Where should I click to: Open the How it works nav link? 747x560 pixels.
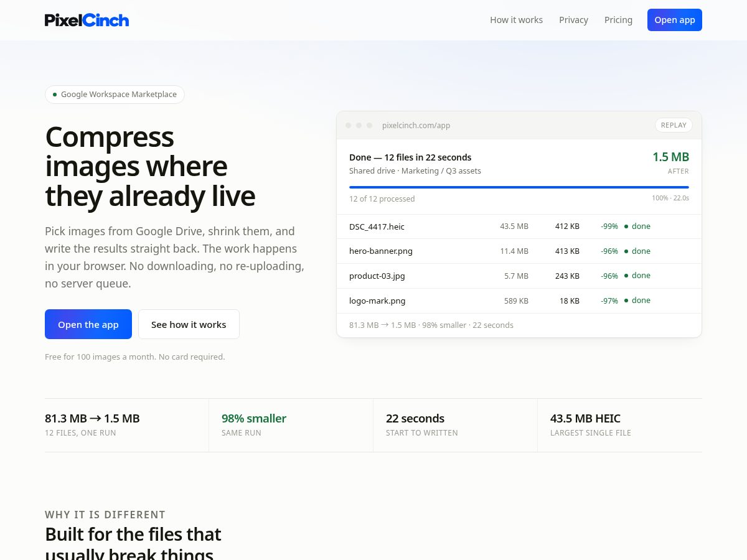click(x=516, y=20)
